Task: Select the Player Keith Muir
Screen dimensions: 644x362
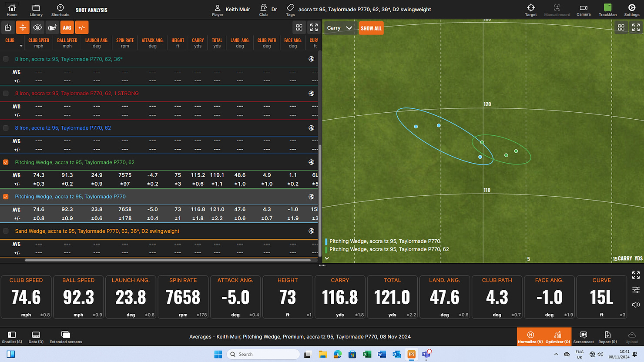Action: tap(231, 10)
